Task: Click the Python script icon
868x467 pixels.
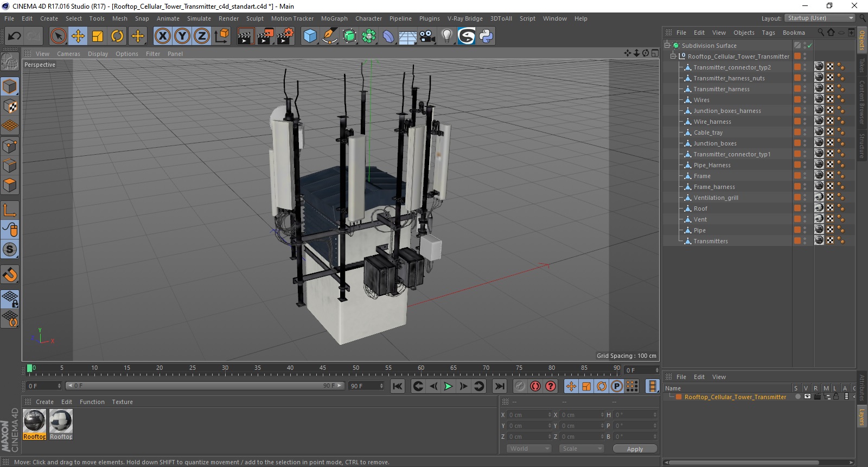Action: [x=486, y=36]
